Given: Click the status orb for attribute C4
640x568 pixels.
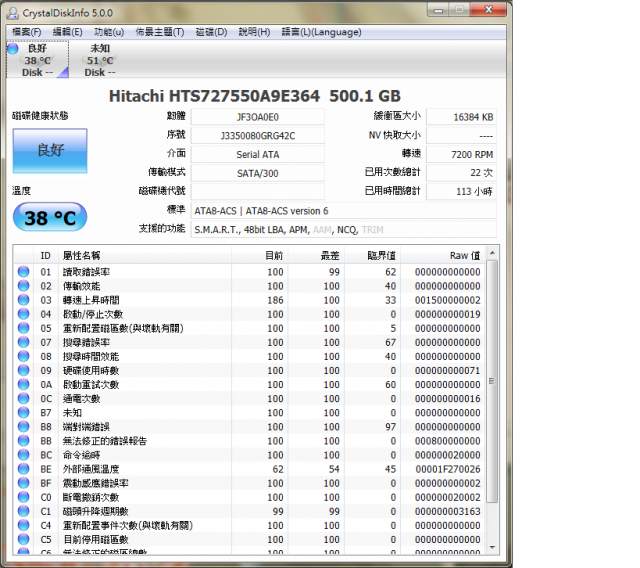Looking at the screenshot, I should (x=23, y=525).
